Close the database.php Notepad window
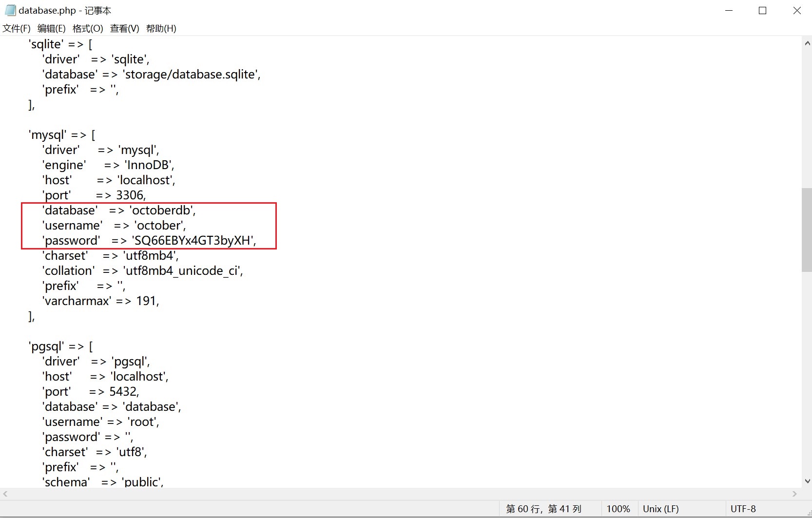 (x=797, y=10)
